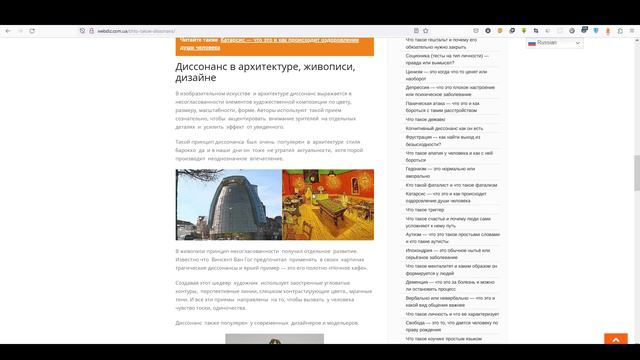
Task: Open the browser hamburger menu
Action: pos(632,31)
